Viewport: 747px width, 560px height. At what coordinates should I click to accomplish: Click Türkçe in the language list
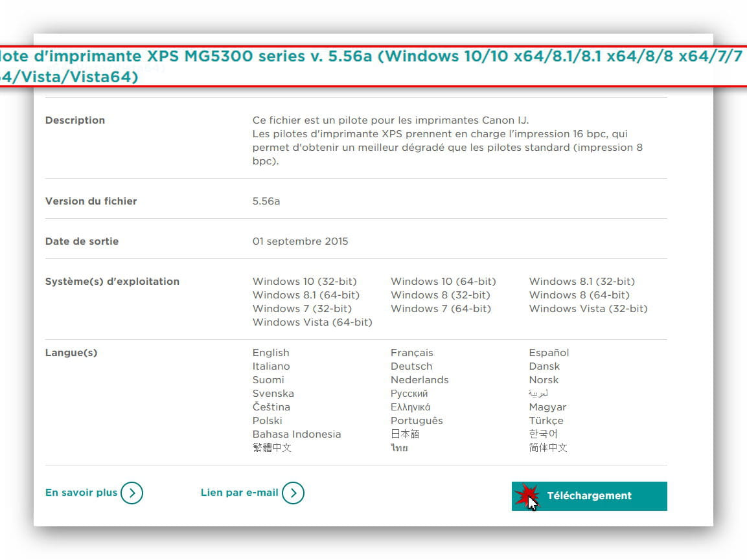tap(546, 420)
